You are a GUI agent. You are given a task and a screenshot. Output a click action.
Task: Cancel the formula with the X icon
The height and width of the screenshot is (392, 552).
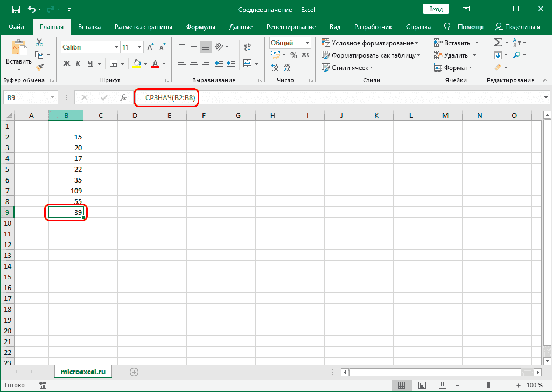coord(84,97)
